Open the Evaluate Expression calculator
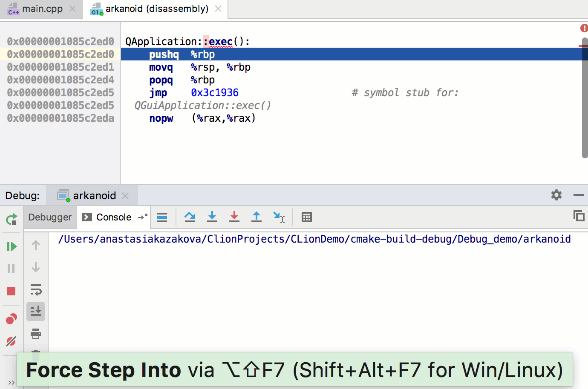Image resolution: width=588 pixels, height=389 pixels. click(307, 217)
